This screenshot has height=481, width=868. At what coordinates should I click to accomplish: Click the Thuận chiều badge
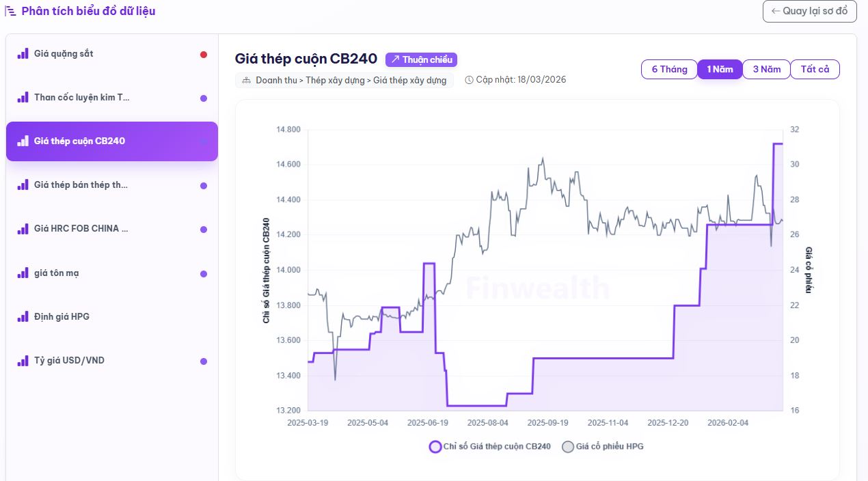click(421, 59)
